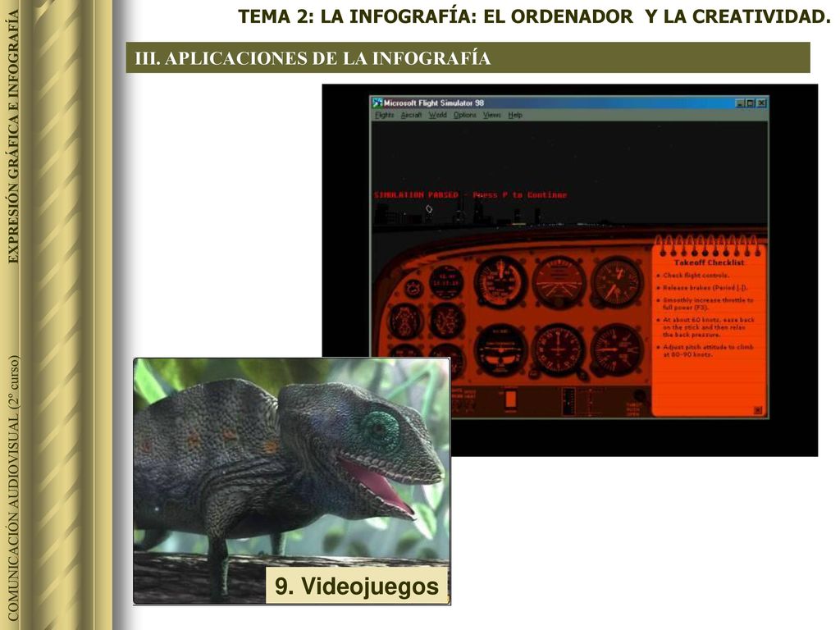The width and height of the screenshot is (840, 630).
Task: Click the 'TEMA 2: LA INFOGRAFÍA' slide title
Action: pos(534,16)
